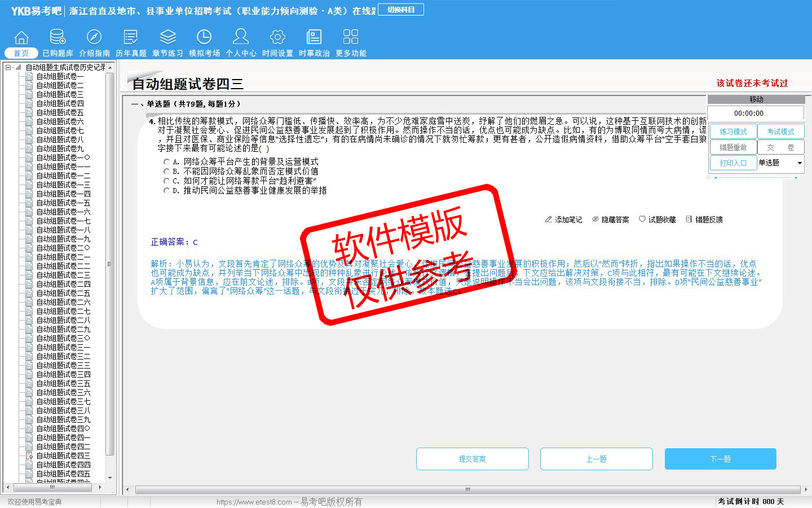Open 时事政治 news icon
Screen dimensions: 812x508
coord(314,38)
